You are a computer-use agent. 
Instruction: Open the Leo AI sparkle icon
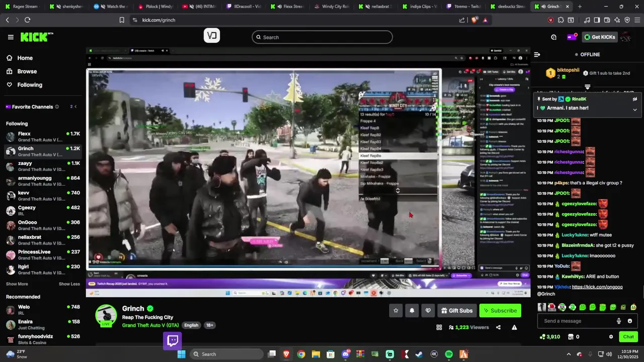[x=617, y=20]
